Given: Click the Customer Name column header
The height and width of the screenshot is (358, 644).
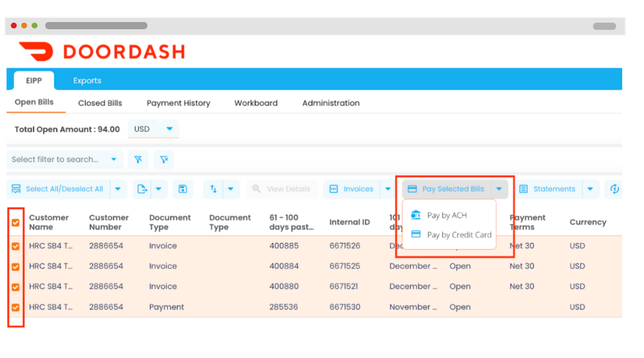Looking at the screenshot, I should click(48, 223).
